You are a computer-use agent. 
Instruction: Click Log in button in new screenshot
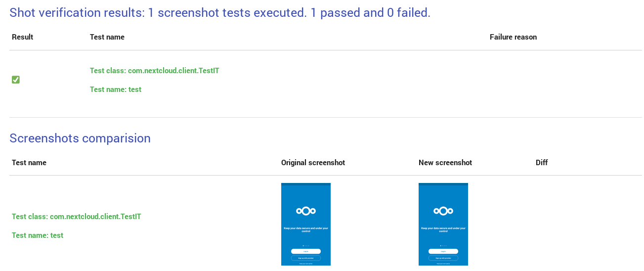pyautogui.click(x=443, y=251)
